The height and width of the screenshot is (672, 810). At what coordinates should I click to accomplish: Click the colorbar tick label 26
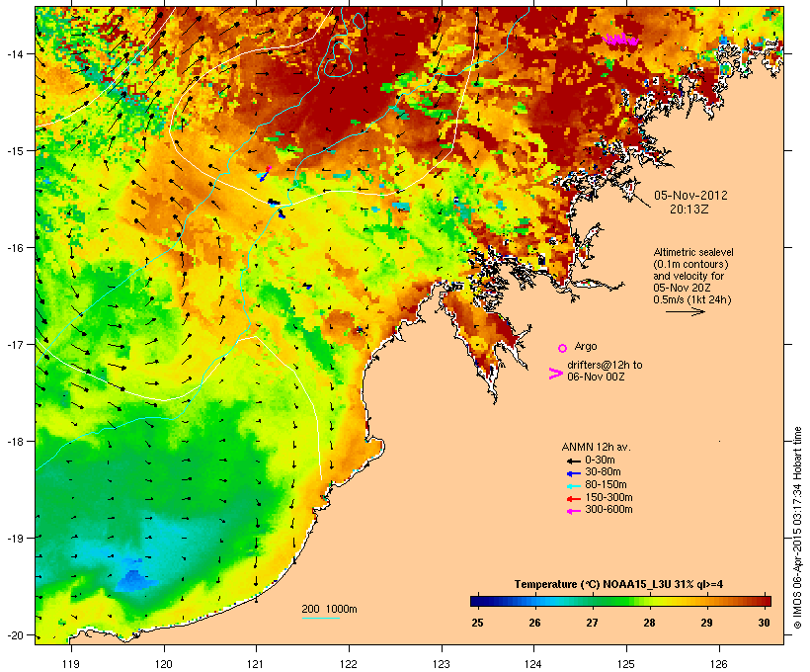tap(534, 623)
